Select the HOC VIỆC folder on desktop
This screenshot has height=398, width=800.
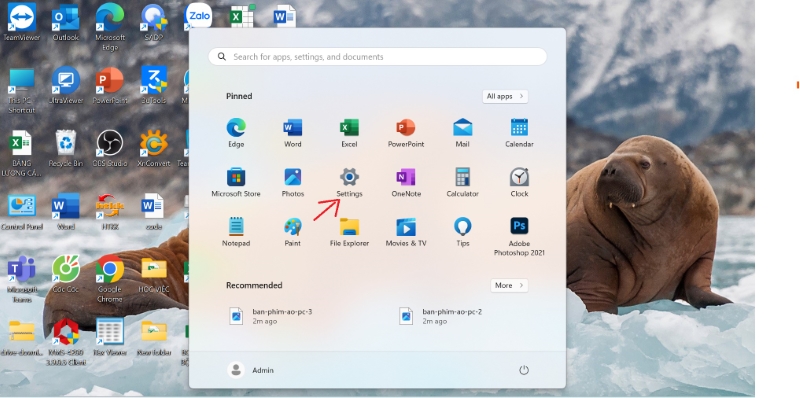(154, 275)
